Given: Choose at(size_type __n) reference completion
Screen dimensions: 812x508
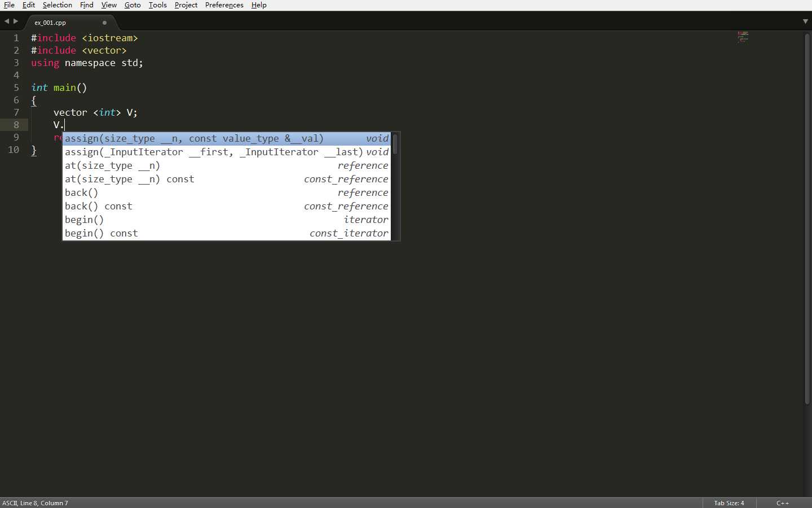Looking at the screenshot, I should pos(227,165).
